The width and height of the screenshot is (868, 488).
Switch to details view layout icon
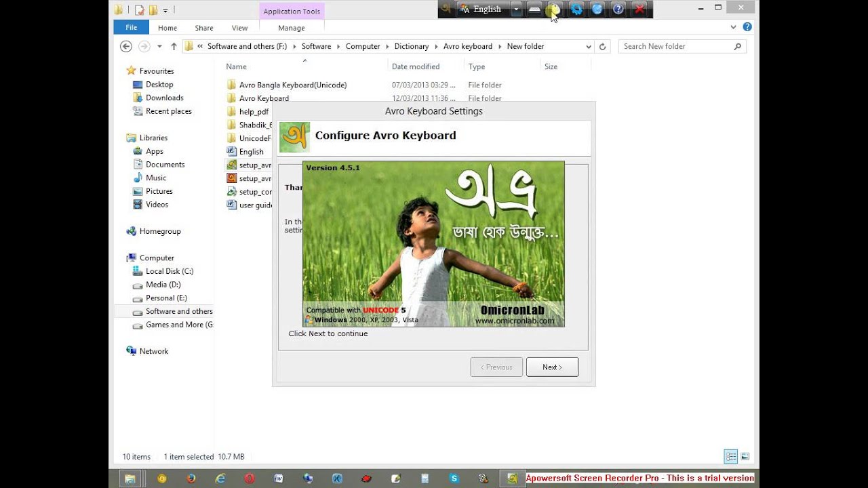coord(730,457)
